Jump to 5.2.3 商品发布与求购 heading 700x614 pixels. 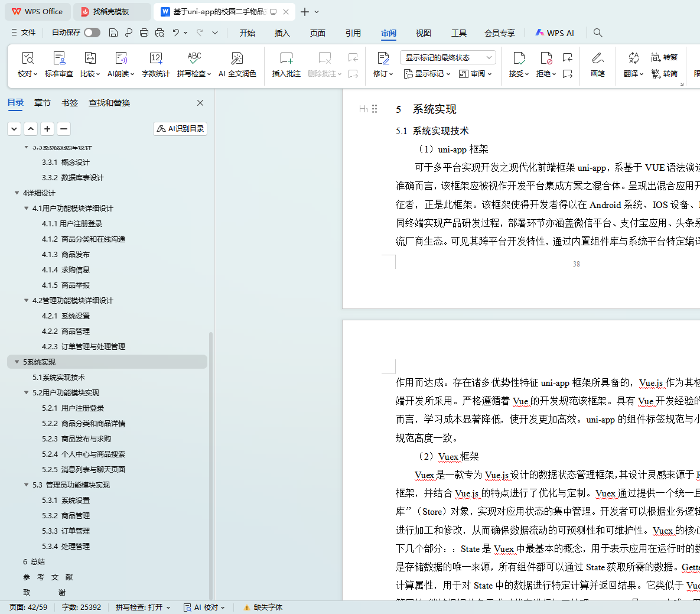coord(76,438)
